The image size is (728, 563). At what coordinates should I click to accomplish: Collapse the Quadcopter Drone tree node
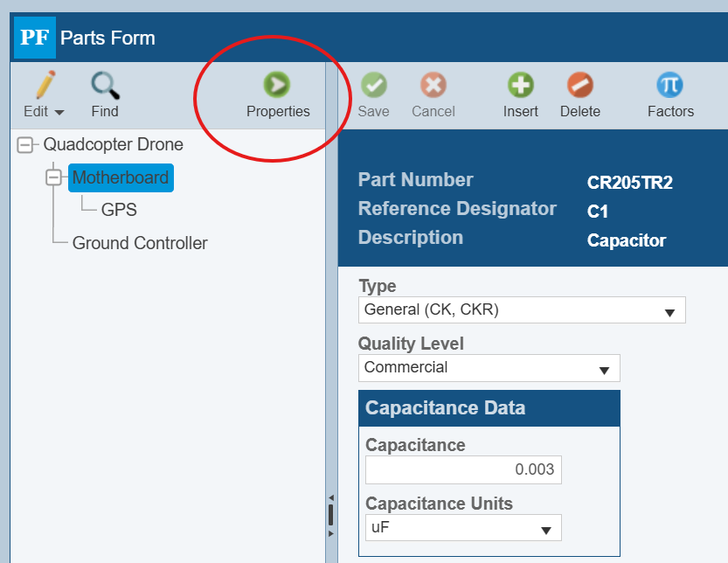click(25, 145)
